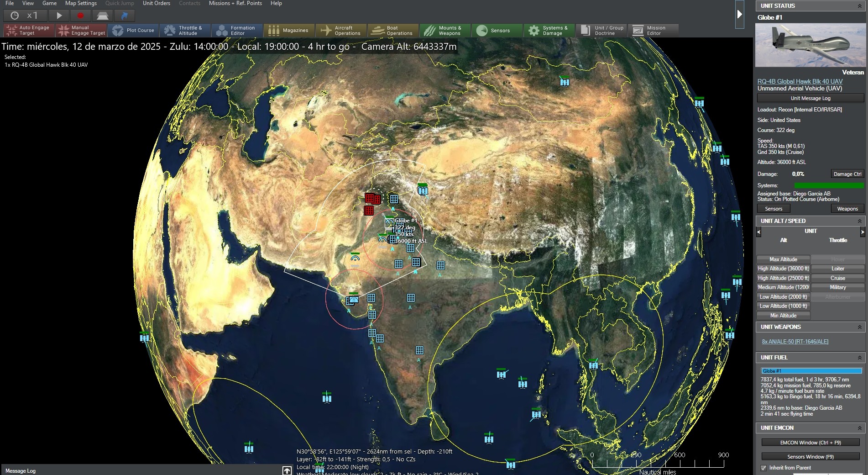The image size is (868, 475).
Task: Open the Sensors panel from the toolbar
Action: (497, 30)
